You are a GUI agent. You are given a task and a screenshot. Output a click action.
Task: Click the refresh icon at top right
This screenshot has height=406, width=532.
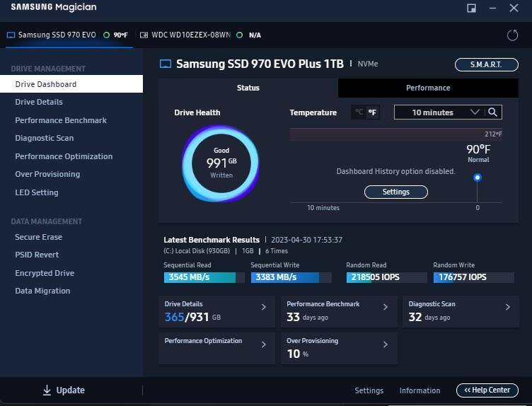[x=513, y=35]
